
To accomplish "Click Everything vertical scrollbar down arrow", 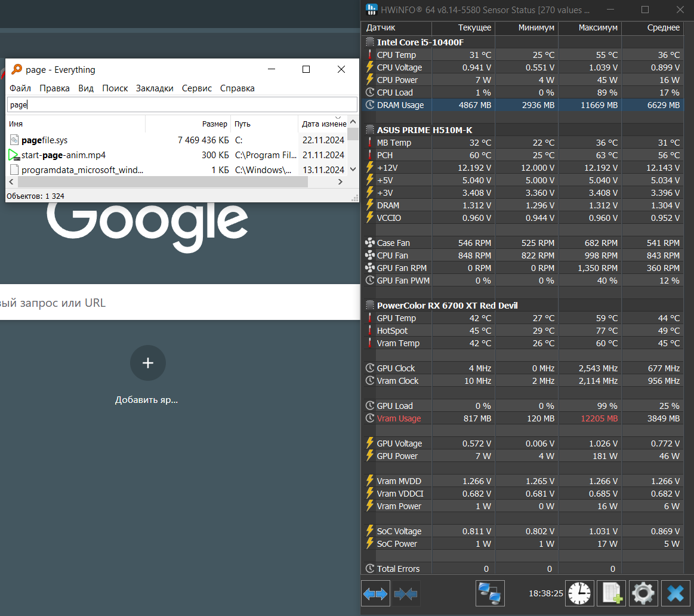I will [x=353, y=169].
